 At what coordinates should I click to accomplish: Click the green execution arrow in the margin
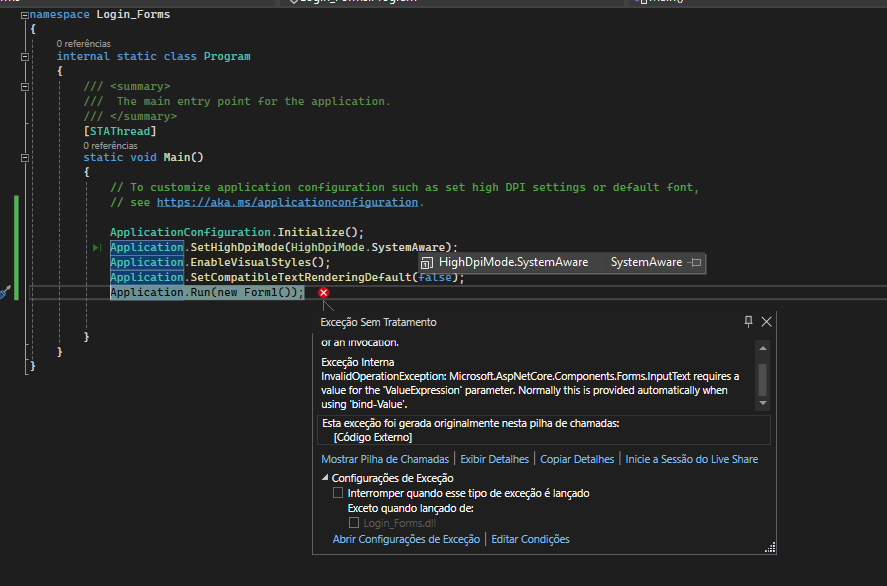point(96,247)
